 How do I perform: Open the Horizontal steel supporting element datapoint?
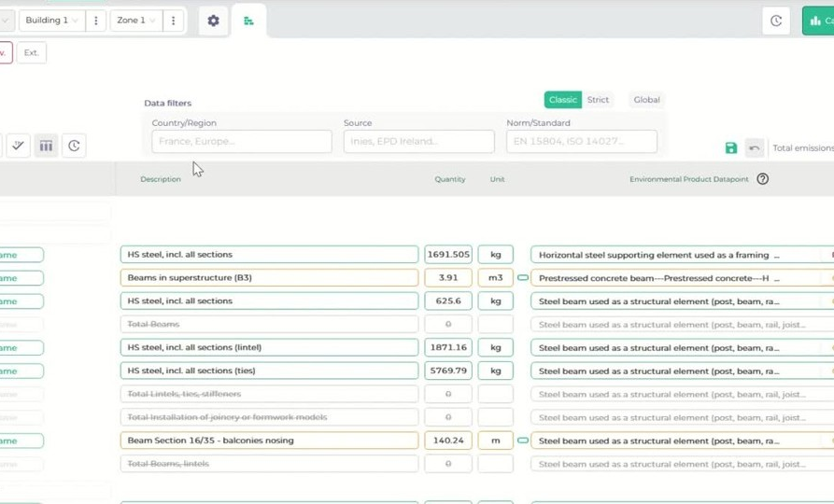coord(683,255)
